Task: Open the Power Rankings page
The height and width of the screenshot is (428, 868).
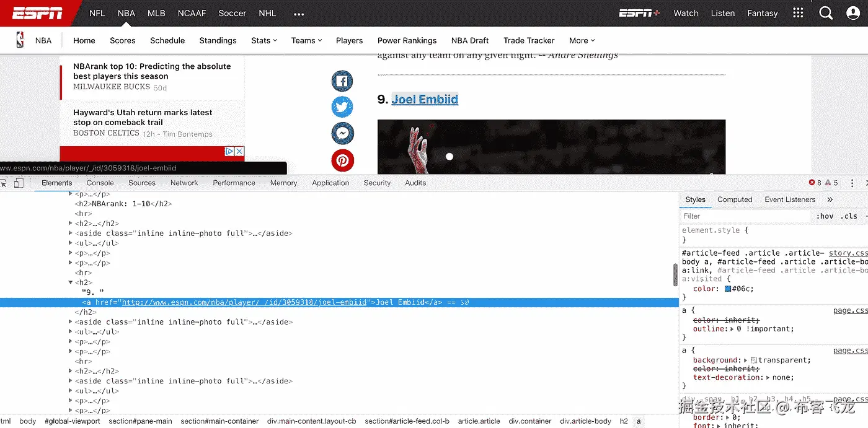Action: (407, 40)
